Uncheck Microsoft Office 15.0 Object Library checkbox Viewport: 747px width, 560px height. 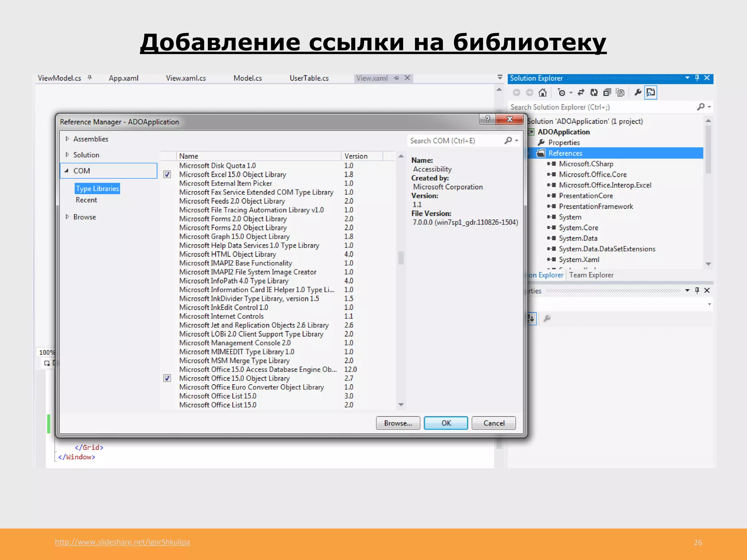coord(167,378)
